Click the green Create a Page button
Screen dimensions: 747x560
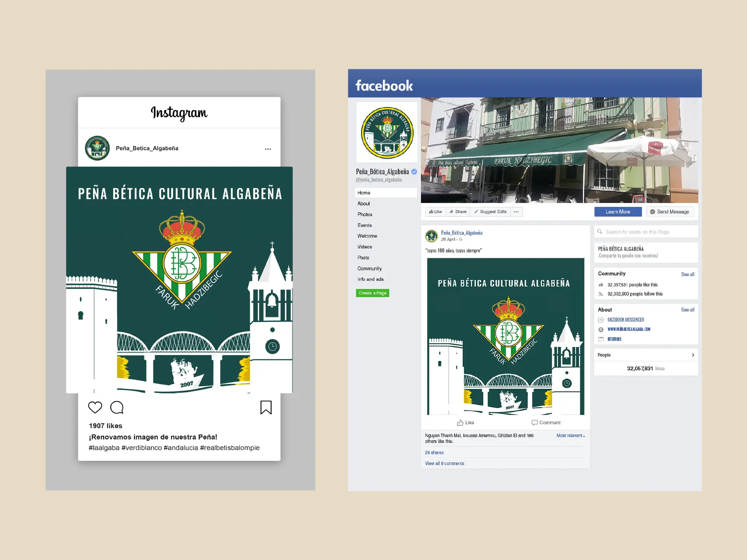373,293
